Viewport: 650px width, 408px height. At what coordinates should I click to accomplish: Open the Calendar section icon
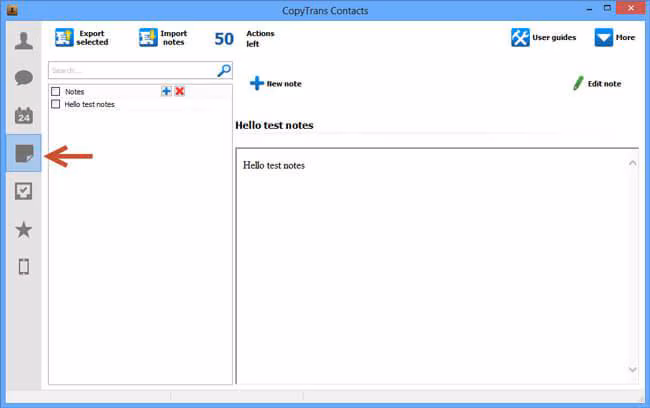pyautogui.click(x=24, y=115)
